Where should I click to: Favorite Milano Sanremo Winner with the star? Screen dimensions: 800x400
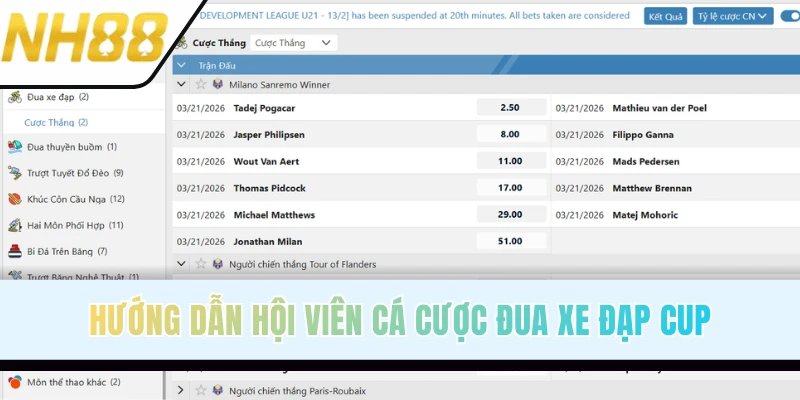coord(199,85)
